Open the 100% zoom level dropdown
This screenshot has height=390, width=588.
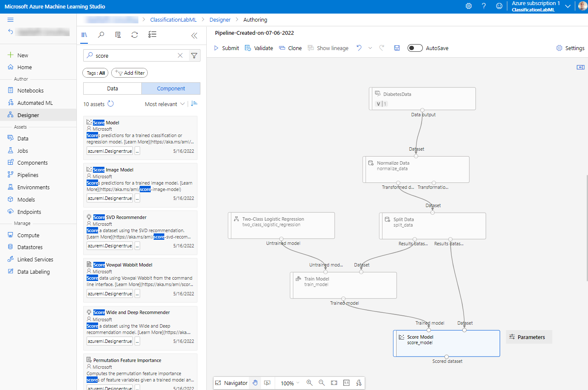tap(290, 383)
